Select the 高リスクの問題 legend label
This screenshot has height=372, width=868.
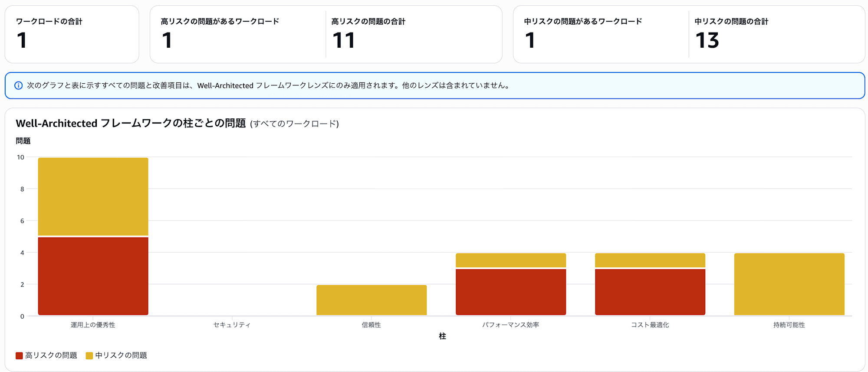(51, 356)
